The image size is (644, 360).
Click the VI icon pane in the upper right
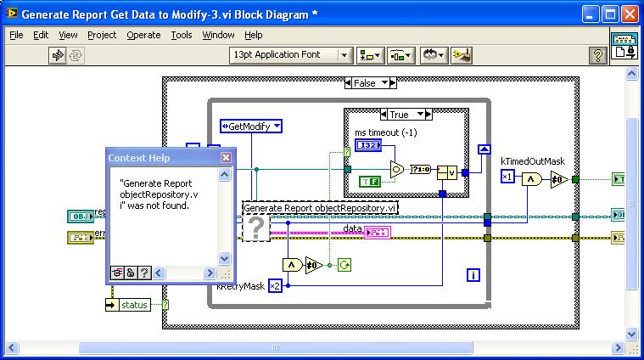tap(624, 45)
